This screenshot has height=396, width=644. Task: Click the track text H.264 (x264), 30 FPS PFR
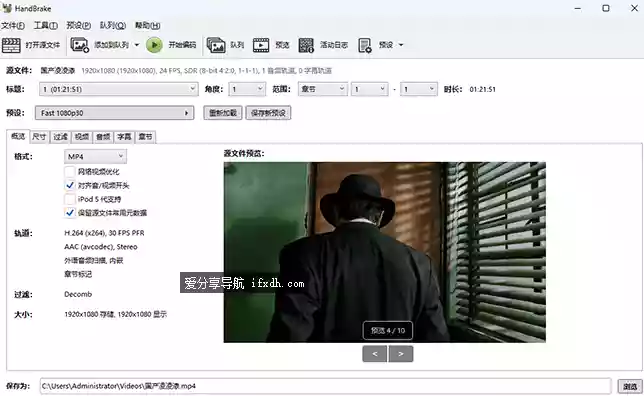[104, 233]
